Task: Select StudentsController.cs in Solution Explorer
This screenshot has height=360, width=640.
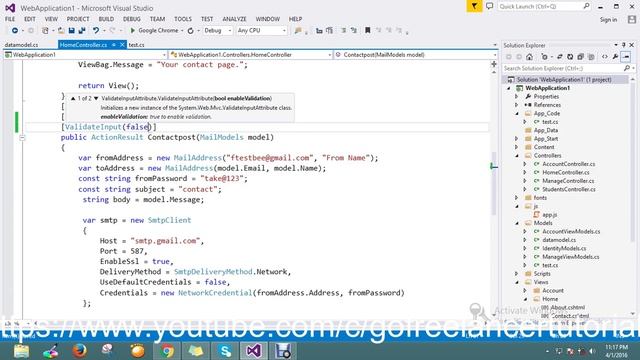Action: (x=569, y=189)
